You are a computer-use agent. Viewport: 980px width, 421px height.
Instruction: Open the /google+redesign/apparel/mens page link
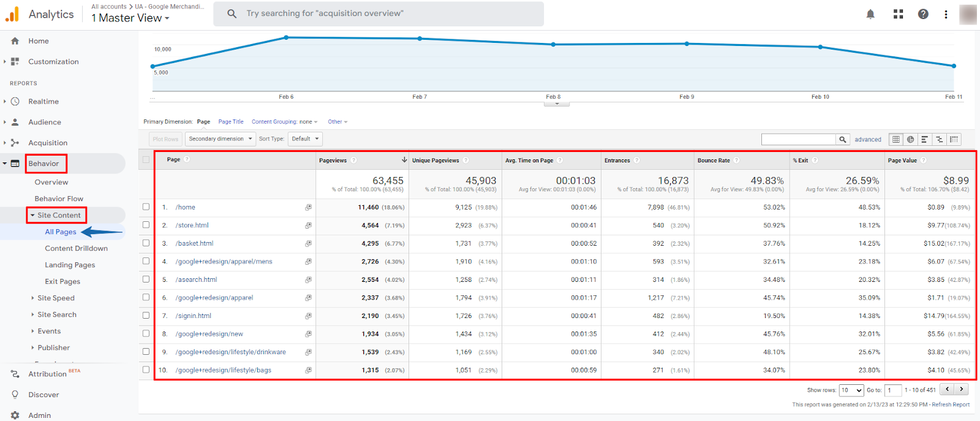pos(224,262)
